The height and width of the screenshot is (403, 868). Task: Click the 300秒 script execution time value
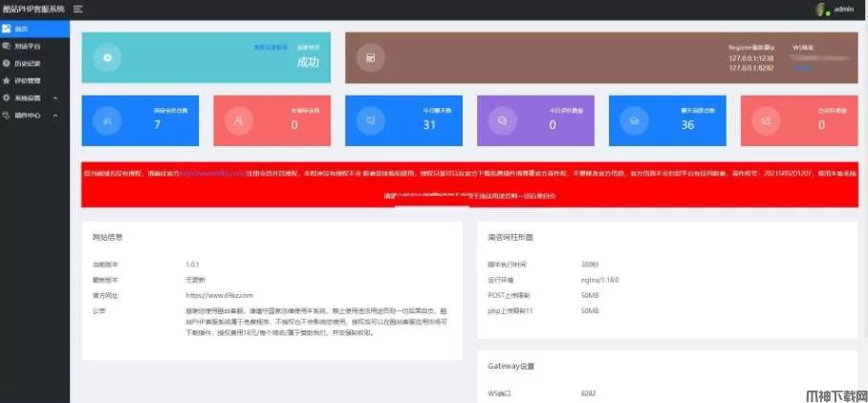pyautogui.click(x=590, y=265)
